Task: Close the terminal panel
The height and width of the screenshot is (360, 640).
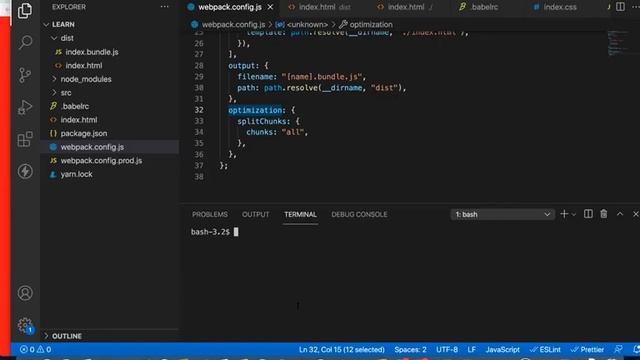Action: pos(636,214)
